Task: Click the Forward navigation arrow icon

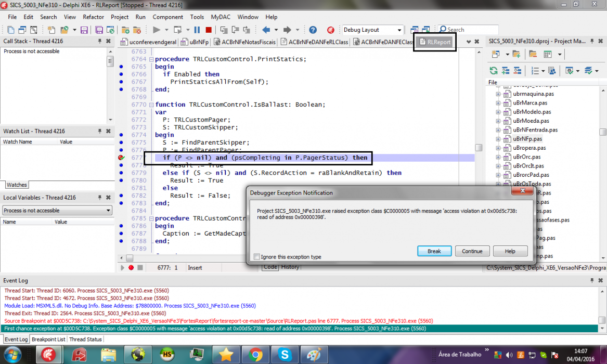Action: [287, 30]
